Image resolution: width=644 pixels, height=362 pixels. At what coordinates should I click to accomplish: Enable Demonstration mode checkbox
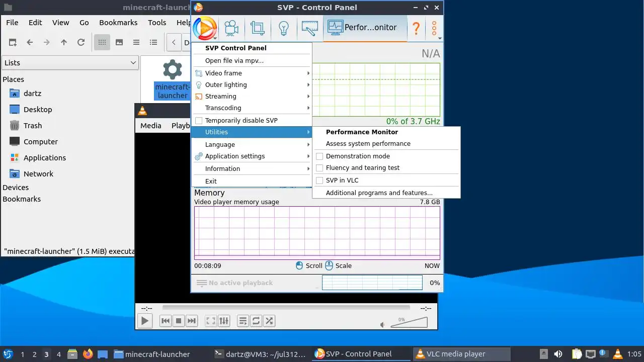tap(319, 156)
